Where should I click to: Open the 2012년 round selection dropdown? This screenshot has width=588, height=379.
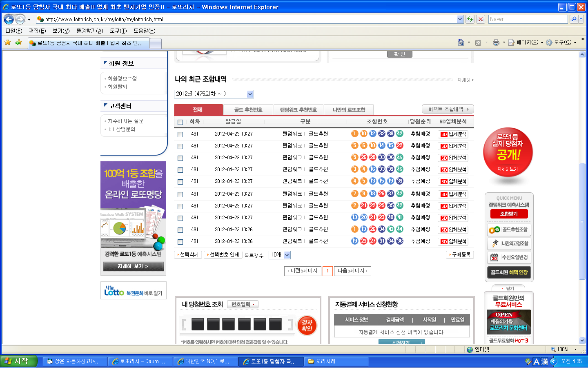(250, 94)
